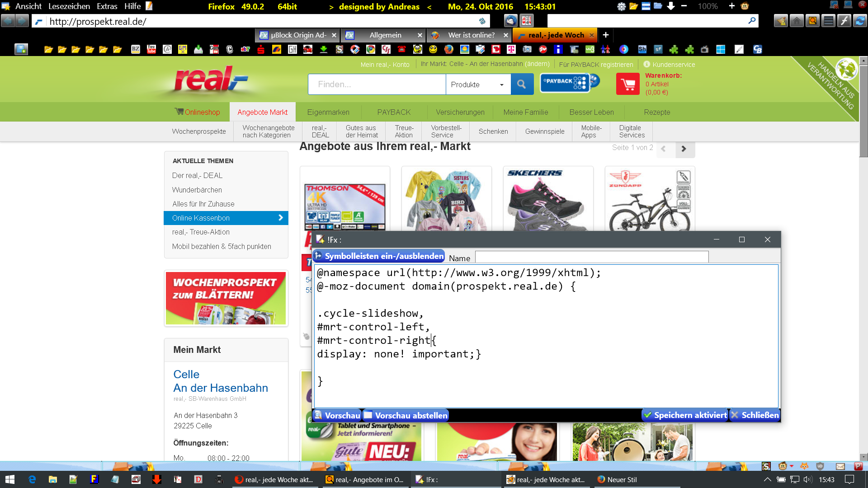The height and width of the screenshot is (488, 868).
Task: Toggle Symbolleisten ein-/ausblenden
Action: click(x=379, y=256)
